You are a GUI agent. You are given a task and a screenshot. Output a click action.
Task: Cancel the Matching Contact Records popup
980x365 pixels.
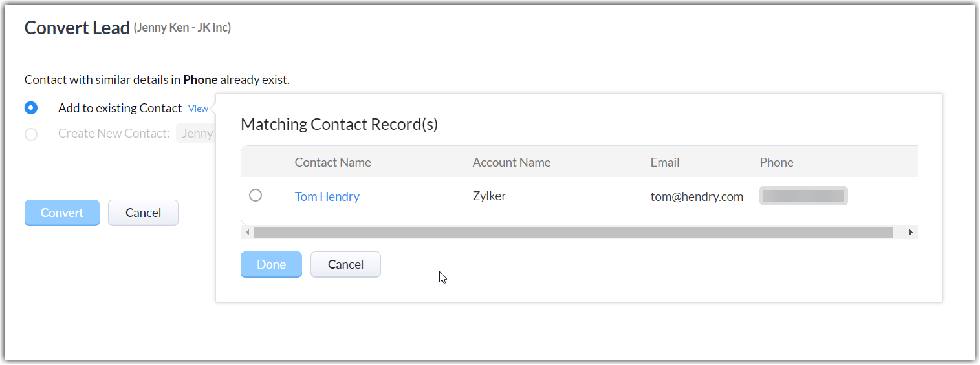tap(345, 264)
